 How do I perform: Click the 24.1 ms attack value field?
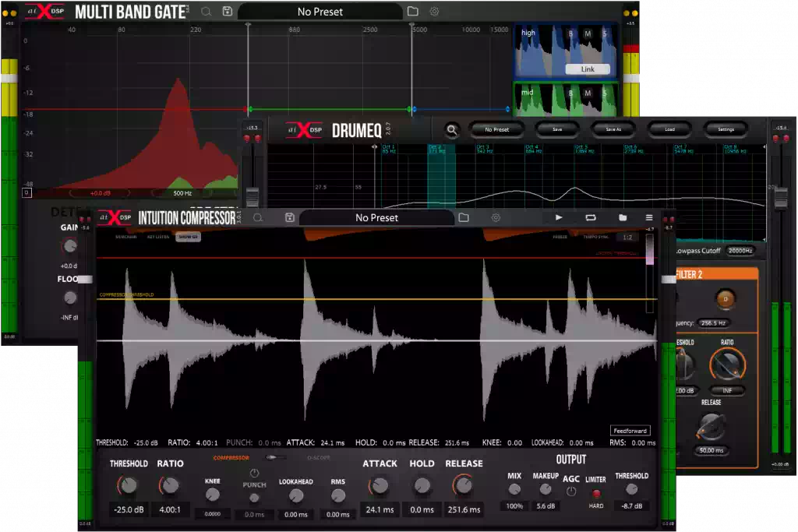point(380,509)
